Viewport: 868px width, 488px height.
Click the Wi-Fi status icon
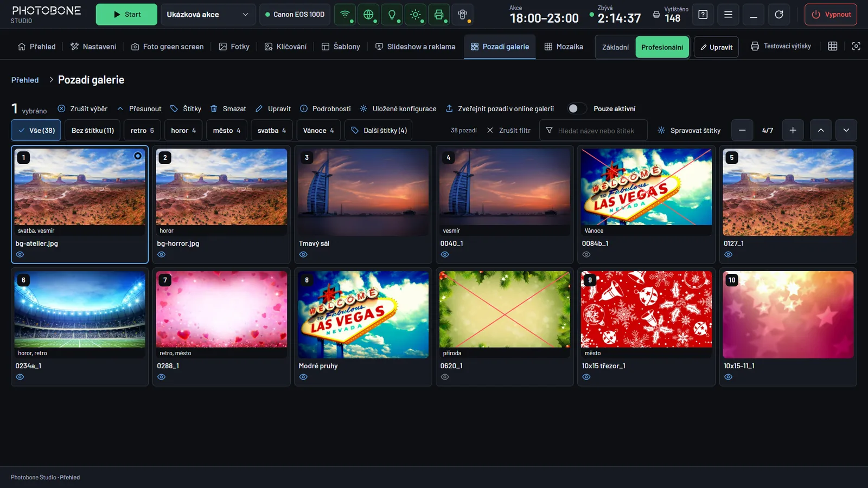[x=344, y=15]
